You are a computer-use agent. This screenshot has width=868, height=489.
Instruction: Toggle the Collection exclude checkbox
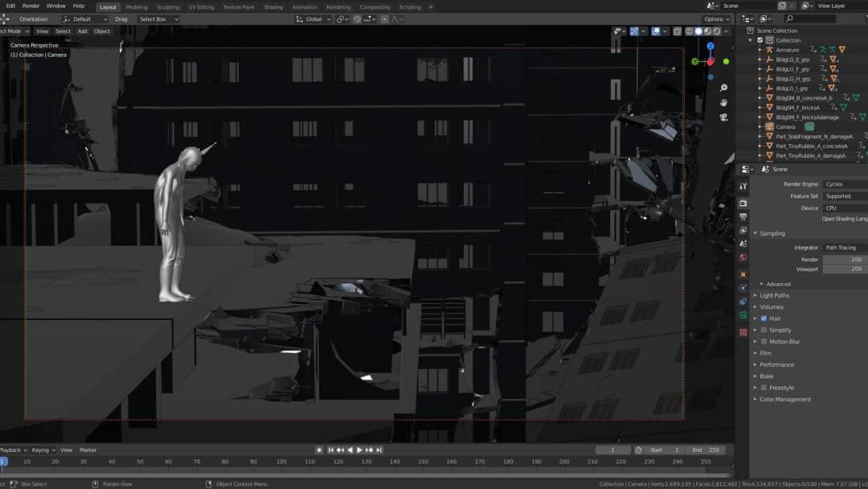click(760, 40)
